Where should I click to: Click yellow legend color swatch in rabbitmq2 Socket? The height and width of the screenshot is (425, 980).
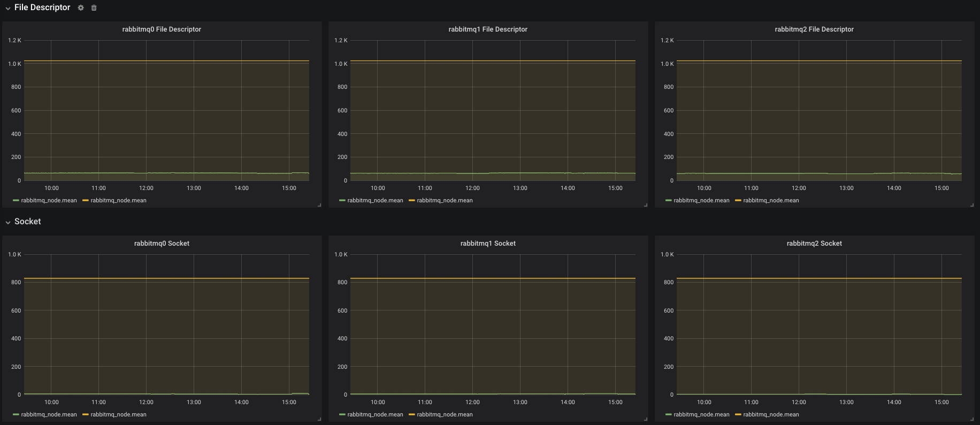point(738,415)
